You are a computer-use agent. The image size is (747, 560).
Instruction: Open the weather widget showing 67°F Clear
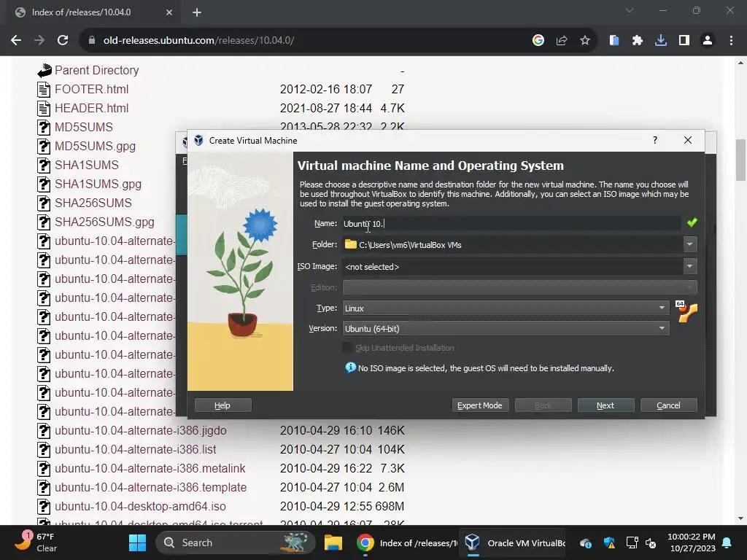coord(35,542)
